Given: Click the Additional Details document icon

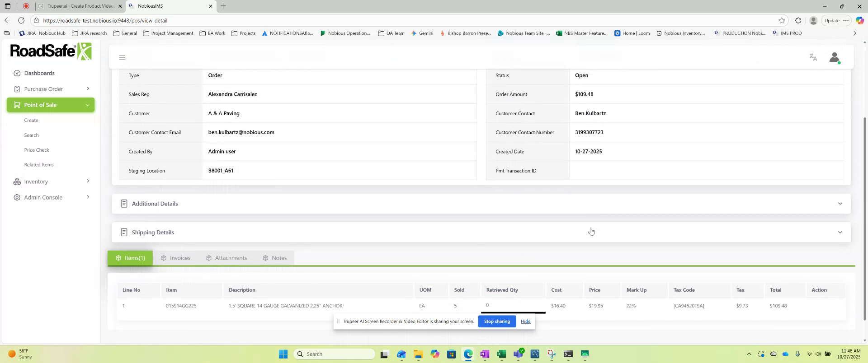Looking at the screenshot, I should [124, 204].
